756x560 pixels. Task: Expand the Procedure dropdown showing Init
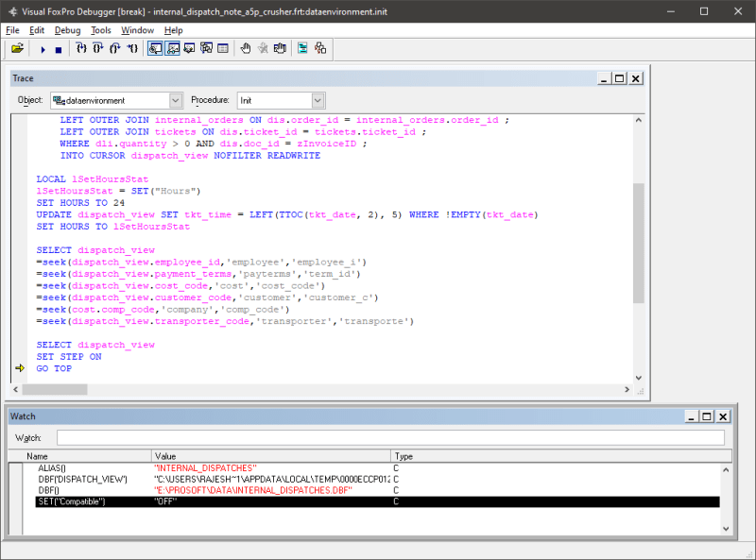pos(318,100)
